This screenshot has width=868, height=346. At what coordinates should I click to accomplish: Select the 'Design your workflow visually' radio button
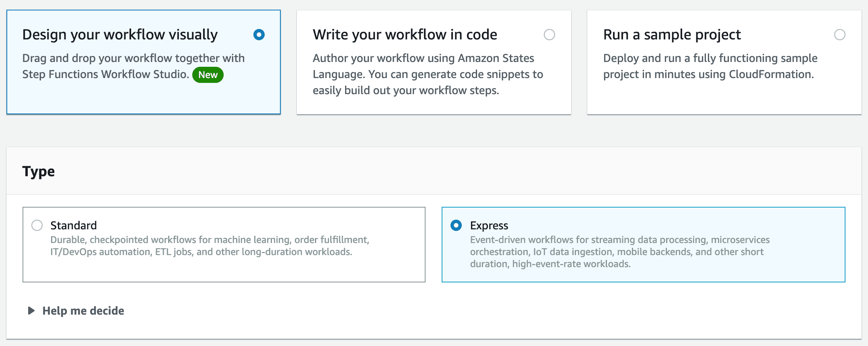259,35
